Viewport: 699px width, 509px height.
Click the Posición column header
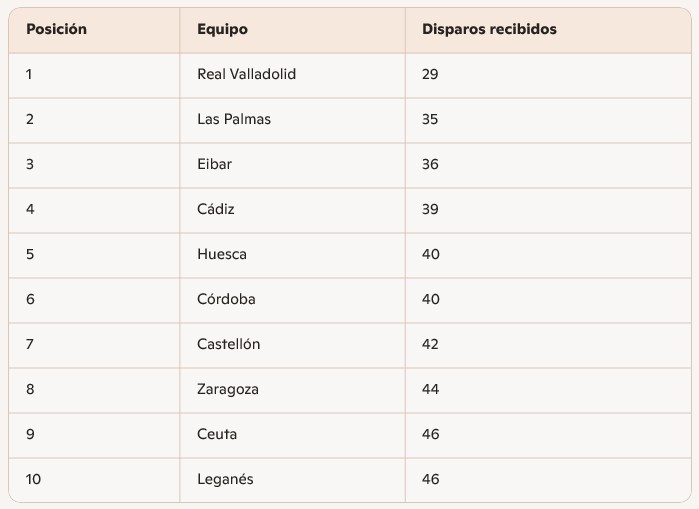click(x=56, y=30)
